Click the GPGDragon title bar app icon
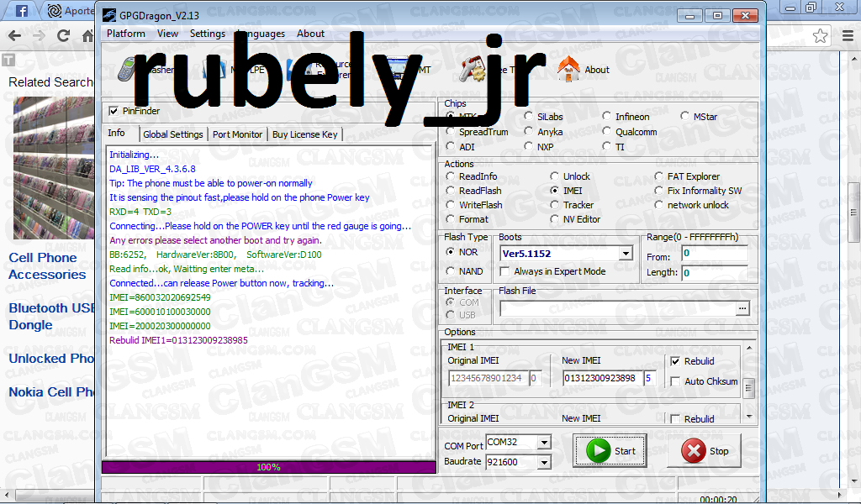Screen dimensions: 861x504 point(109,15)
